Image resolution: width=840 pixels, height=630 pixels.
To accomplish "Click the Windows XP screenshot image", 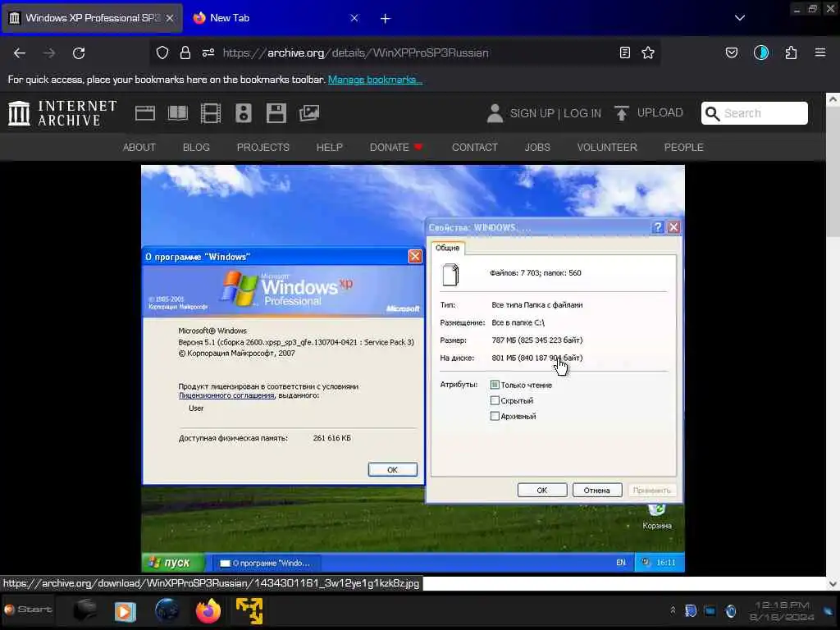I will (413, 368).
